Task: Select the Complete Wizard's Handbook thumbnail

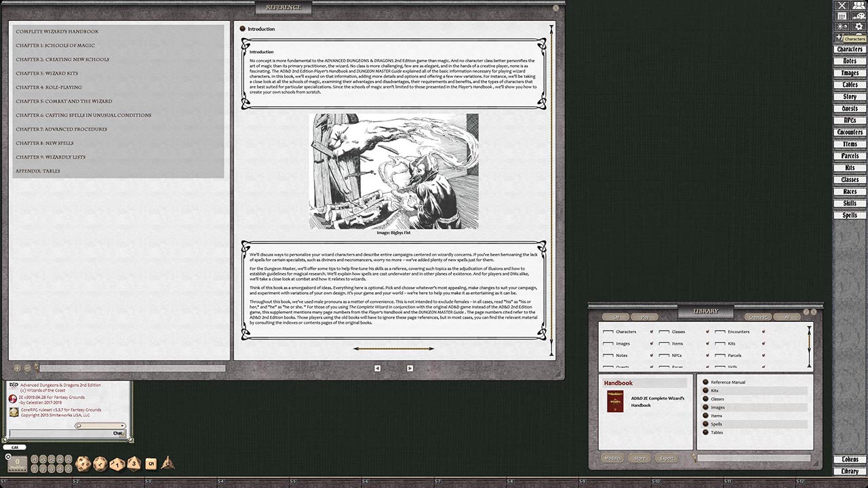Action: click(615, 400)
